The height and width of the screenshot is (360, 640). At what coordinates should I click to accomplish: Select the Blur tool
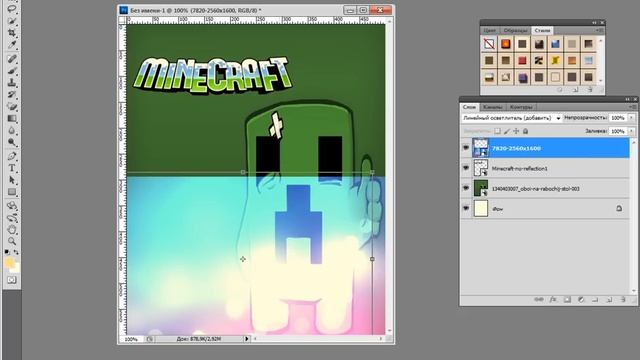tap(12, 131)
